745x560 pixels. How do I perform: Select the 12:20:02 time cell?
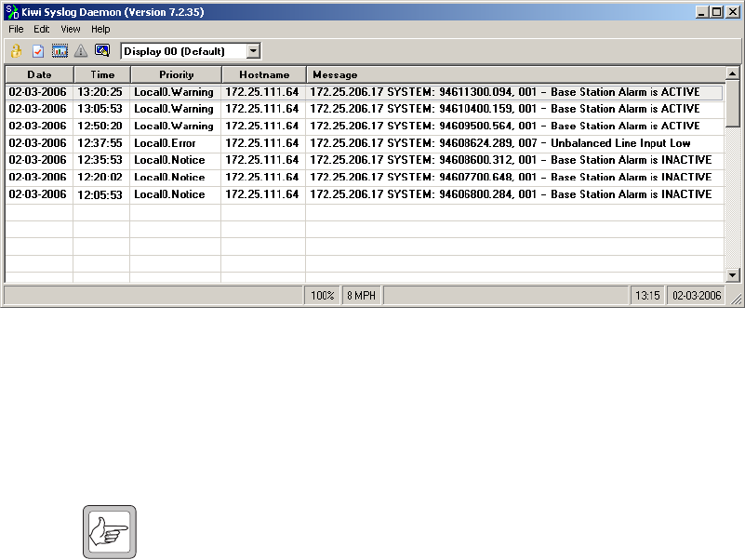coord(101,178)
